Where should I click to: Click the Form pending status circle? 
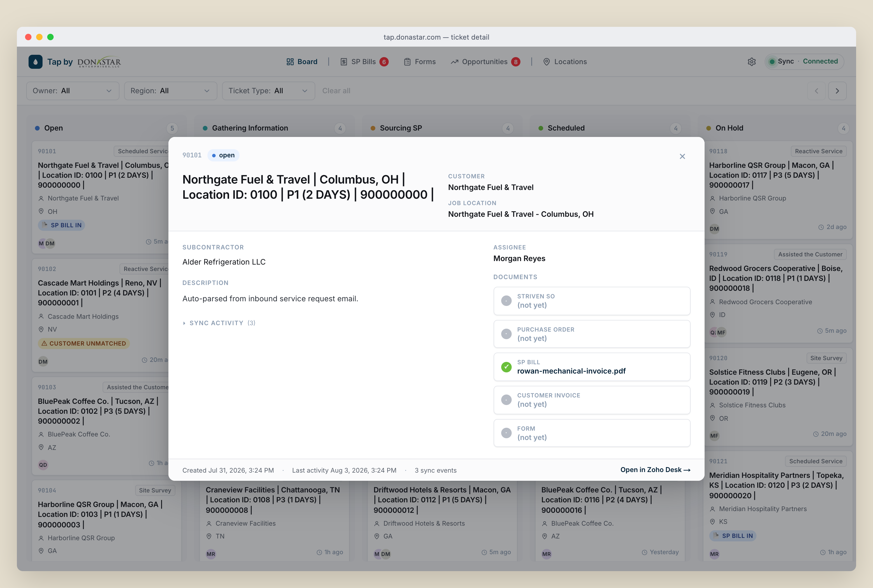506,433
